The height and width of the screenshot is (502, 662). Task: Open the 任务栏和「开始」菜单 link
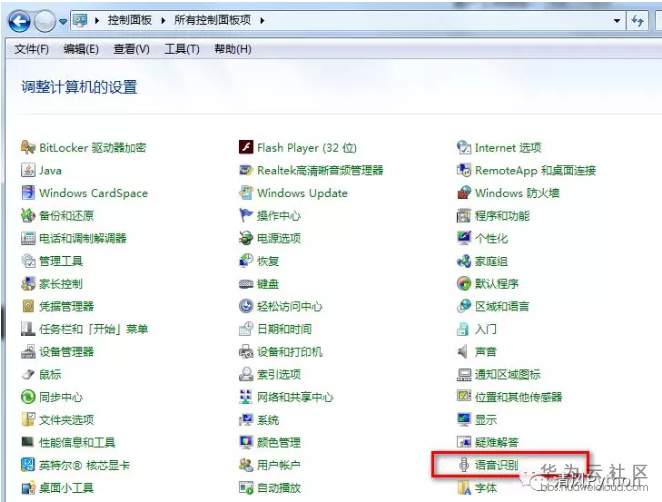pos(93,329)
